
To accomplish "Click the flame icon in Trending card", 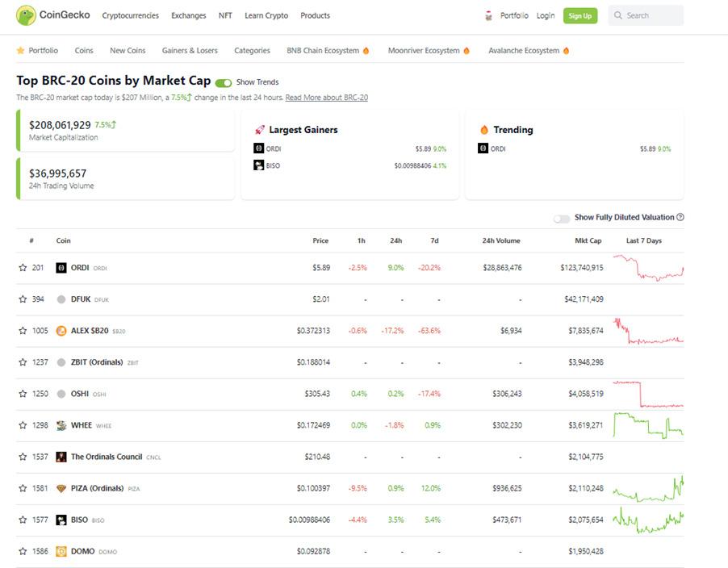I will point(484,129).
